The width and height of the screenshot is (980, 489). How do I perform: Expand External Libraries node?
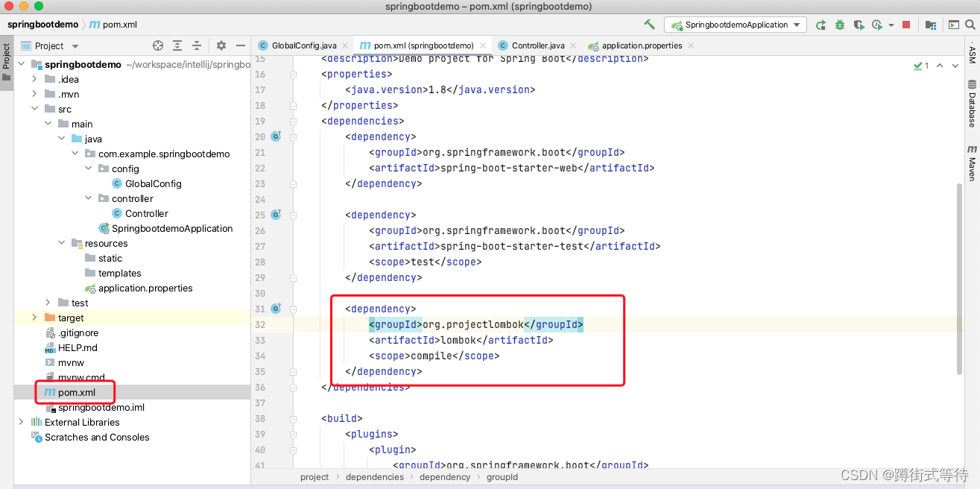tap(21, 422)
